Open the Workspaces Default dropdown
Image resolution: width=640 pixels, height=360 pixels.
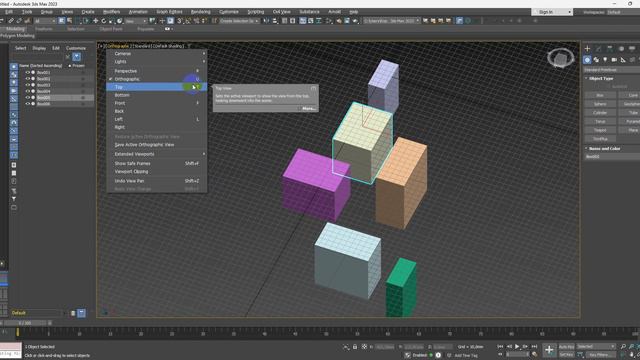click(x=622, y=12)
